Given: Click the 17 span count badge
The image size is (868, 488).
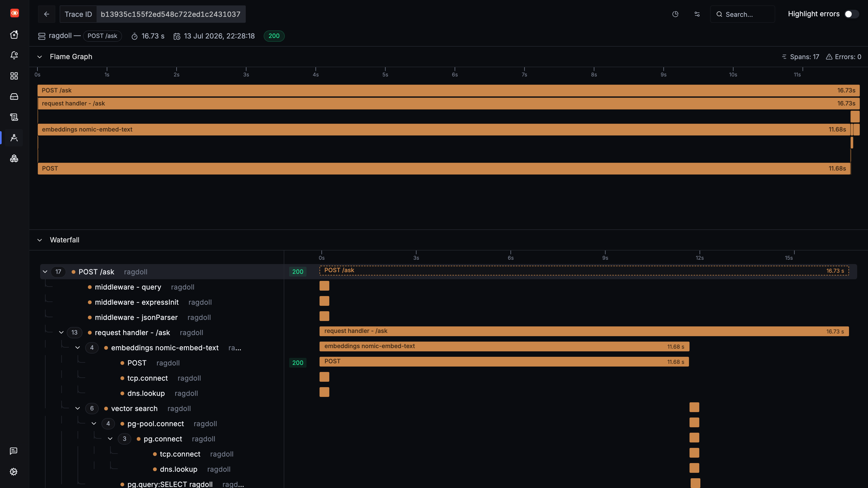Looking at the screenshot, I should (x=58, y=272).
